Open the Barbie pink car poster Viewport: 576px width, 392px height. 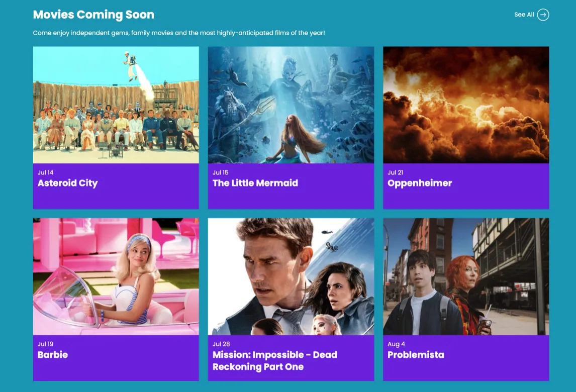point(116,276)
